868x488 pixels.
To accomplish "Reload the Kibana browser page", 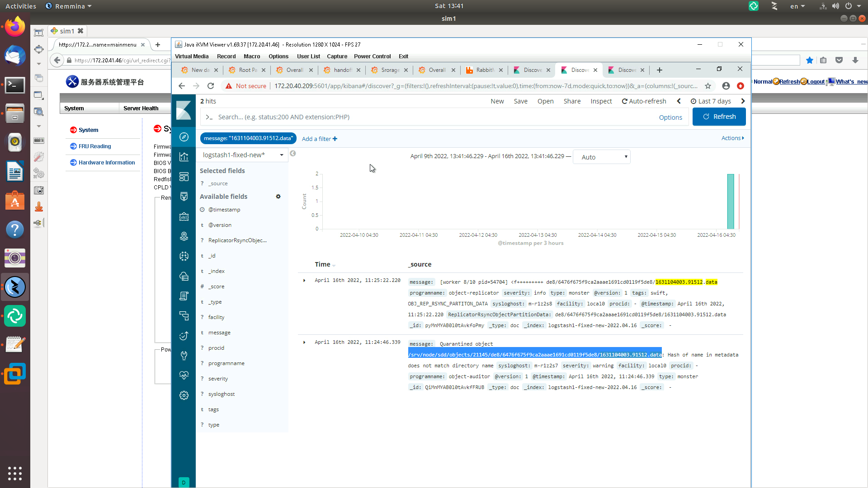I will point(211,86).
